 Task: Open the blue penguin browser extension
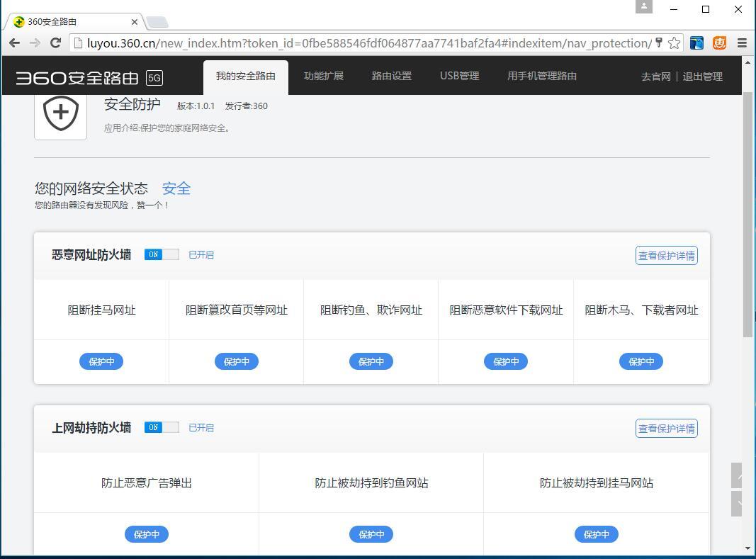tap(696, 43)
